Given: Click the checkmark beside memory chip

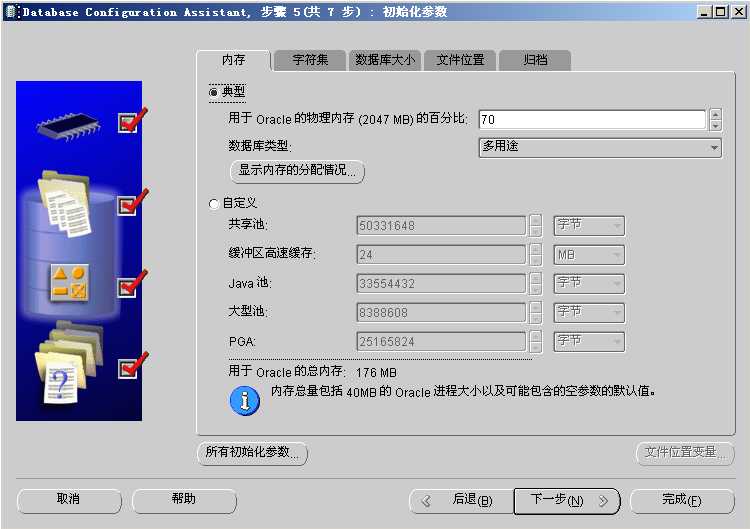Looking at the screenshot, I should 132,121.
